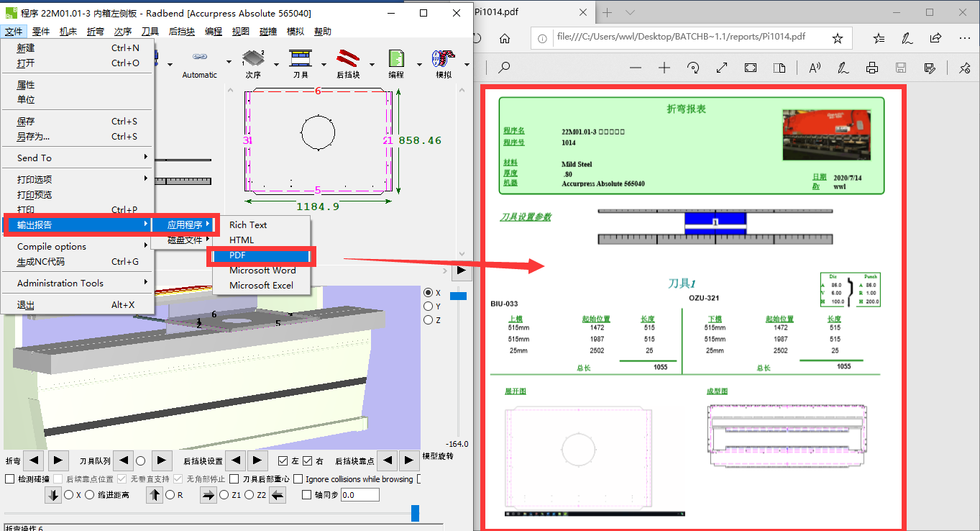Check Ignore collisions while browsing
980x531 pixels.
point(298,479)
